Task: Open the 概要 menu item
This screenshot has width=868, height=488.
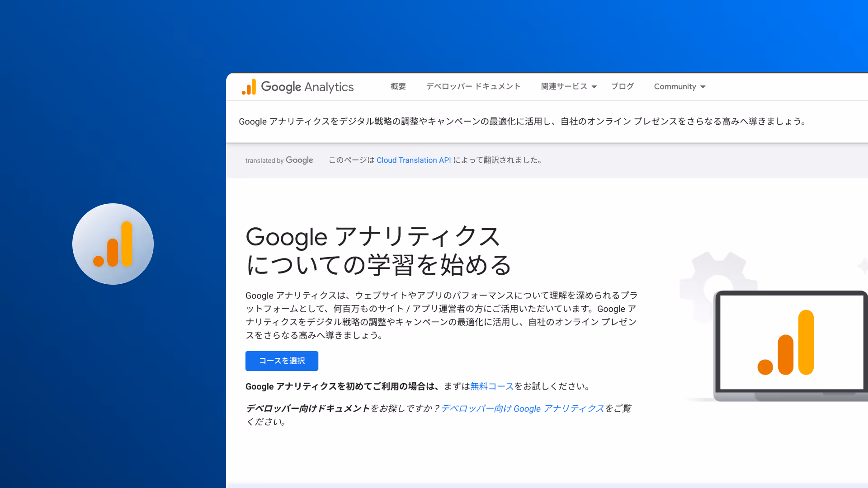Action: coord(398,86)
